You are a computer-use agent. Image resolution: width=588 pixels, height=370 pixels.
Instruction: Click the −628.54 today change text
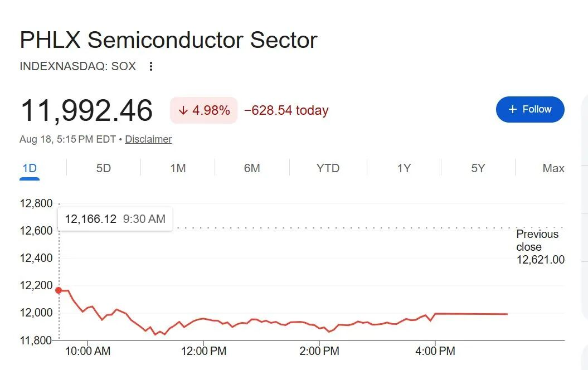(286, 110)
